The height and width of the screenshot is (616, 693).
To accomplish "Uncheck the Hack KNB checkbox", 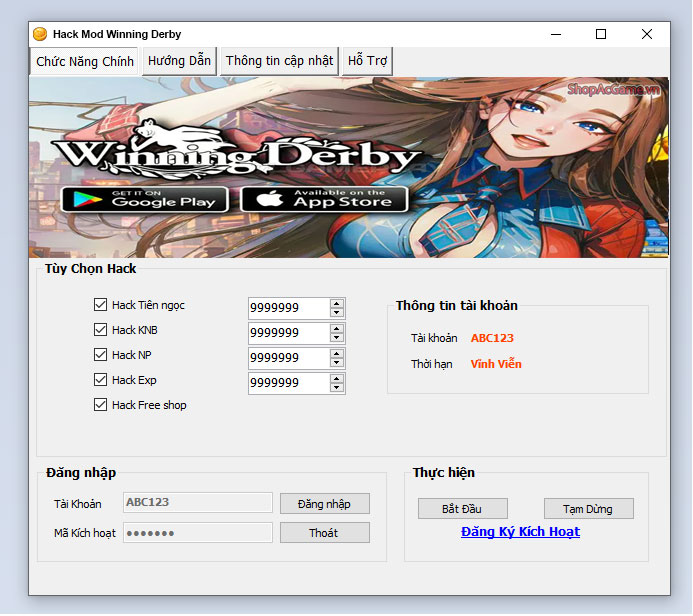I will click(100, 330).
